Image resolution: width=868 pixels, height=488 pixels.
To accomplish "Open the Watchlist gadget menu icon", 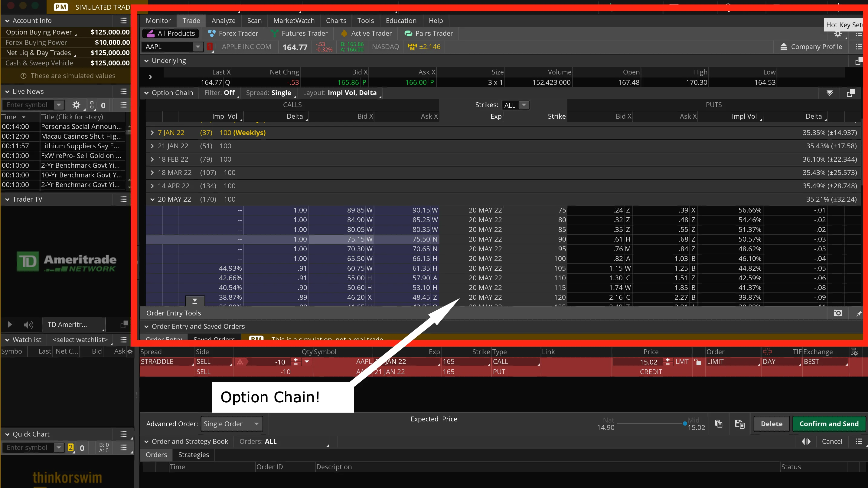I will click(x=123, y=340).
